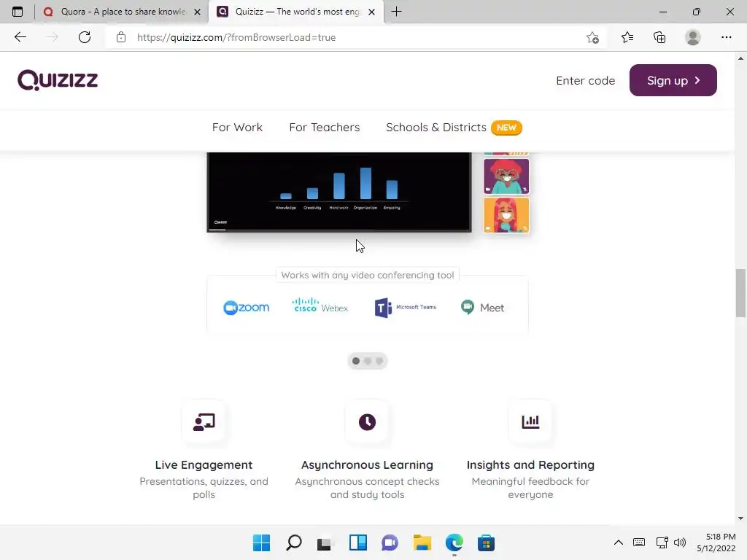This screenshot has width=747, height=560.
Task: Click the Quizizz logo
Action: [58, 80]
